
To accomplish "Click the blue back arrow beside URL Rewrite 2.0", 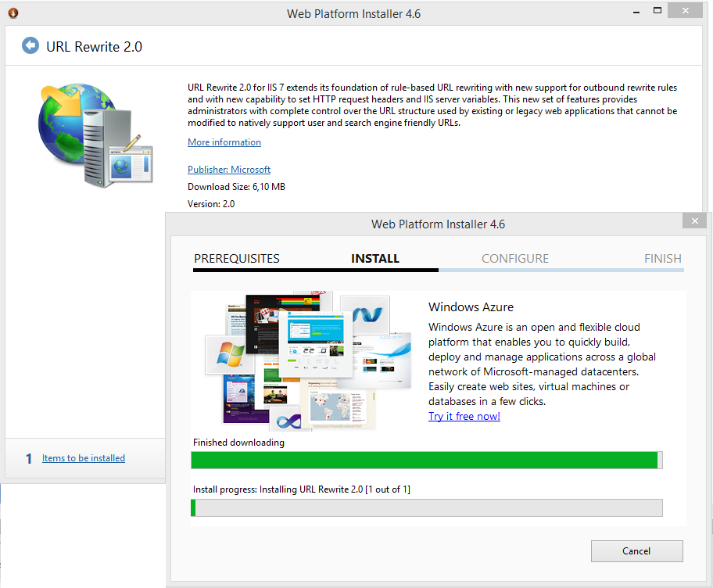I will (30, 45).
